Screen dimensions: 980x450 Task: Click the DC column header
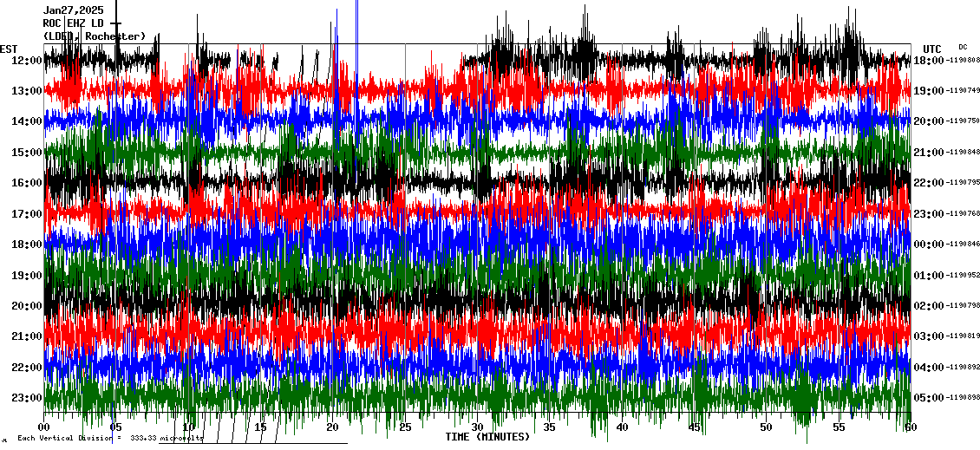click(x=963, y=47)
